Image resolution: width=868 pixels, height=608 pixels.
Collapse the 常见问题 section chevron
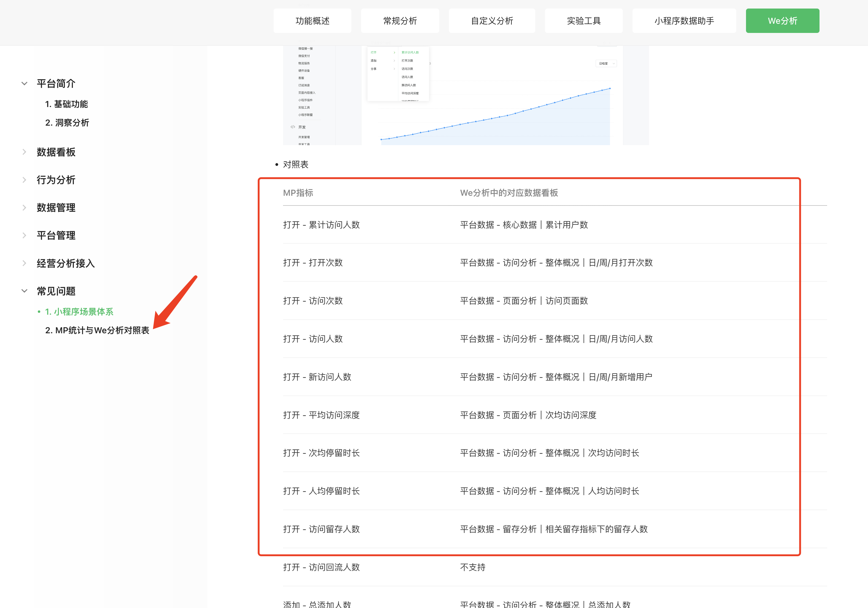click(24, 291)
